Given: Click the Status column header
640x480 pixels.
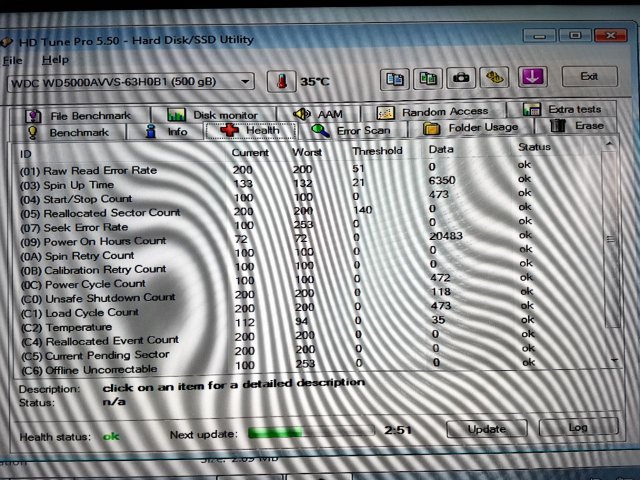Looking at the screenshot, I should (x=534, y=147).
